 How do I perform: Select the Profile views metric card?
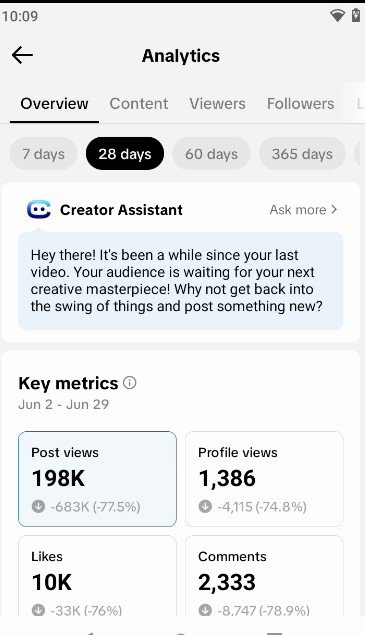click(264, 479)
